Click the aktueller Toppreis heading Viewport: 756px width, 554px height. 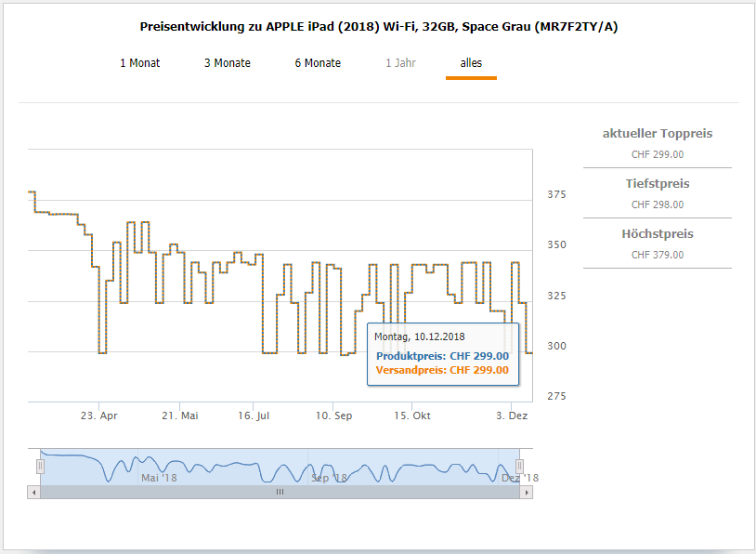pyautogui.click(x=658, y=134)
